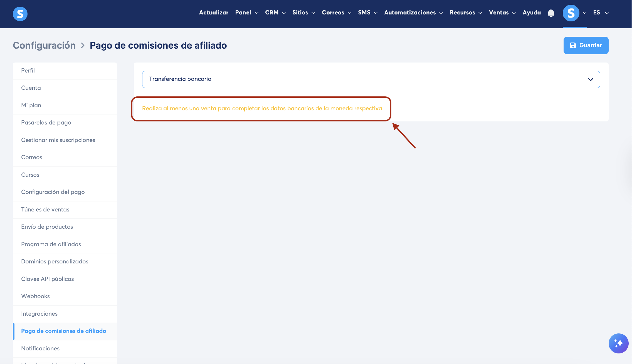The width and height of the screenshot is (632, 364).
Task: Open Claves API públicas section
Action: click(x=48, y=279)
